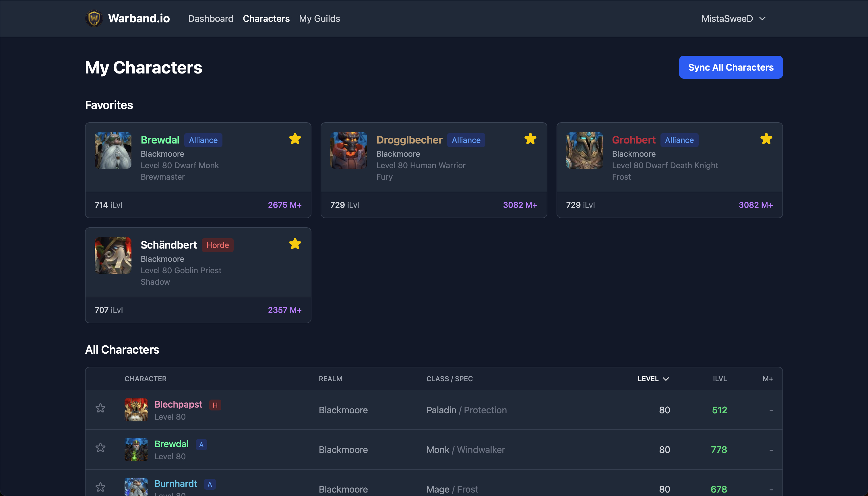This screenshot has width=868, height=496.
Task: Select Grohbert's death knight portrait
Action: (x=585, y=150)
